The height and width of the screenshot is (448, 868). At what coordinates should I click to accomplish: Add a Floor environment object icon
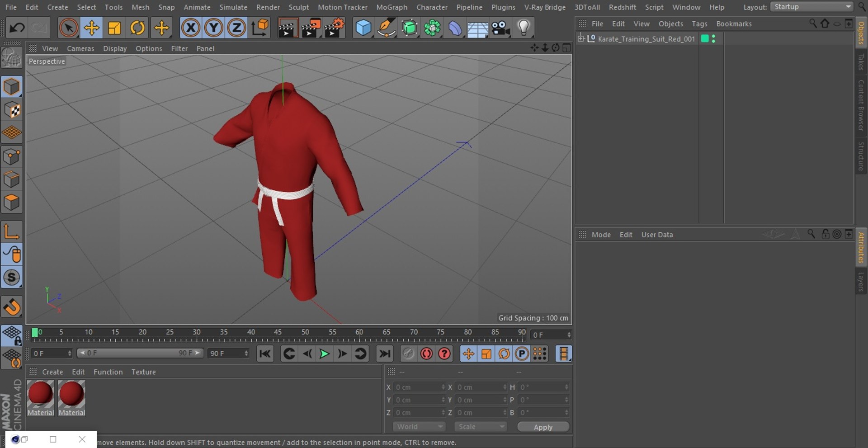click(477, 28)
